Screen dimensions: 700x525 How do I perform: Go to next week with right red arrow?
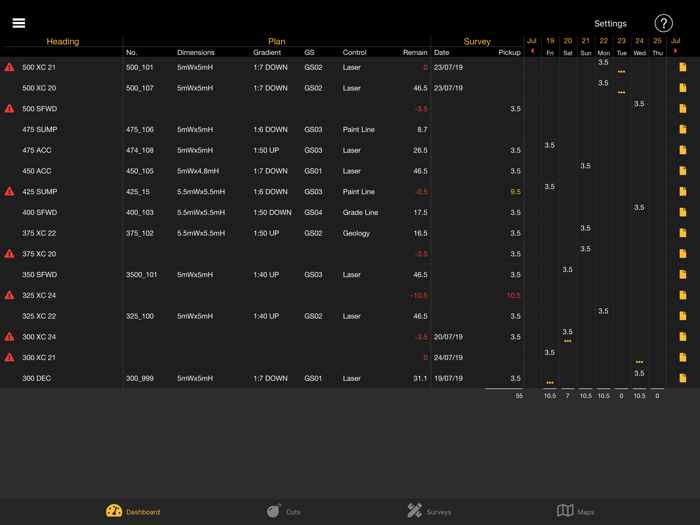click(x=675, y=51)
